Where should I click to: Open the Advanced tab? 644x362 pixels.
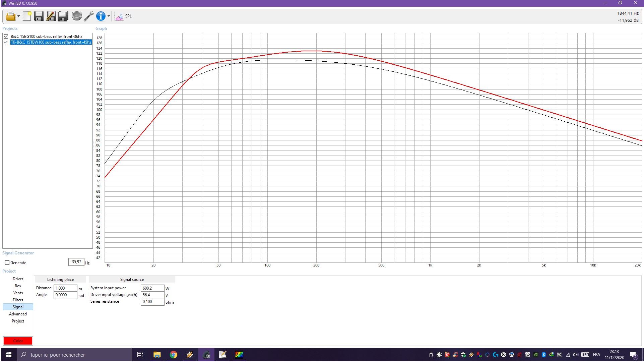click(x=18, y=314)
